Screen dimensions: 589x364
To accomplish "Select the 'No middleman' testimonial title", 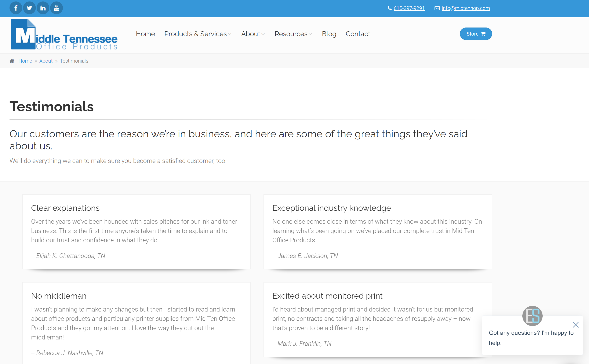I will click(x=59, y=296).
